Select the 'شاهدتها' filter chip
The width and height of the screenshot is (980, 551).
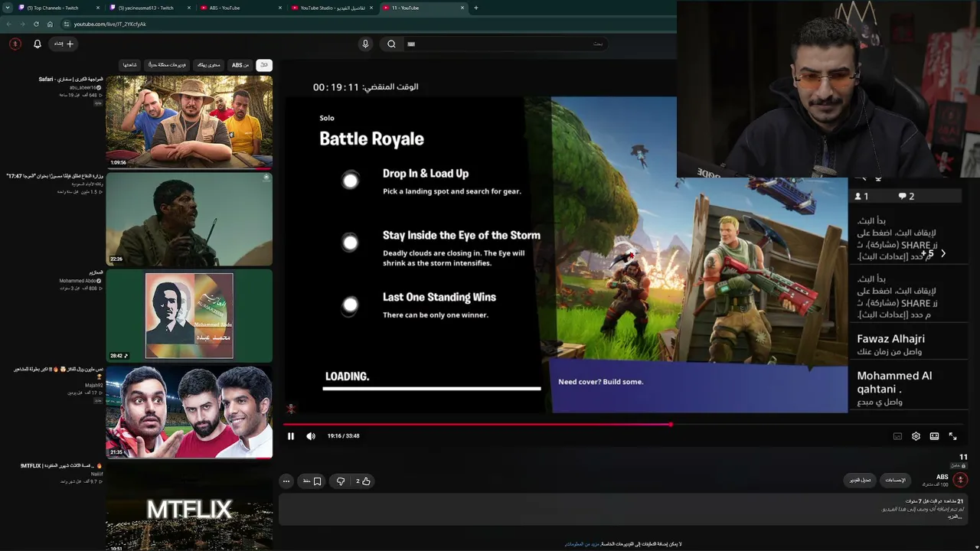(x=130, y=65)
